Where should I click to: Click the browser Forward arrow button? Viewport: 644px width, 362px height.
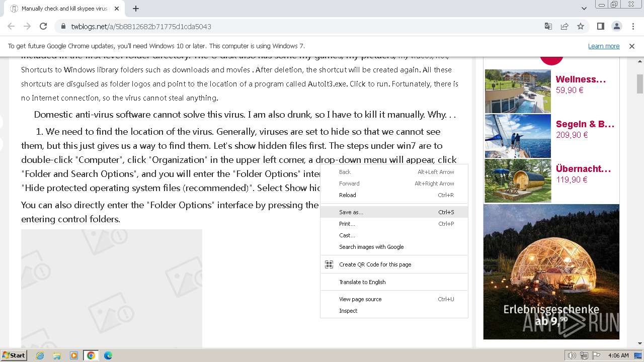(27, 26)
